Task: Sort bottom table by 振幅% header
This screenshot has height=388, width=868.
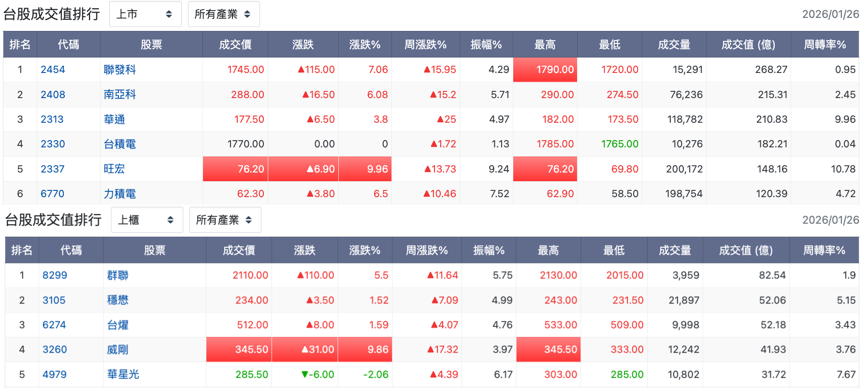Action: [489, 250]
